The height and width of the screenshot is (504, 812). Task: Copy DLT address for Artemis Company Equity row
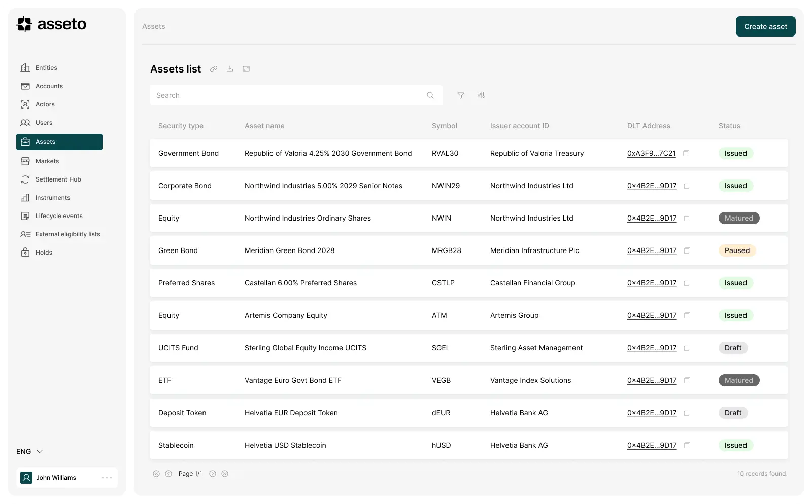687,315
